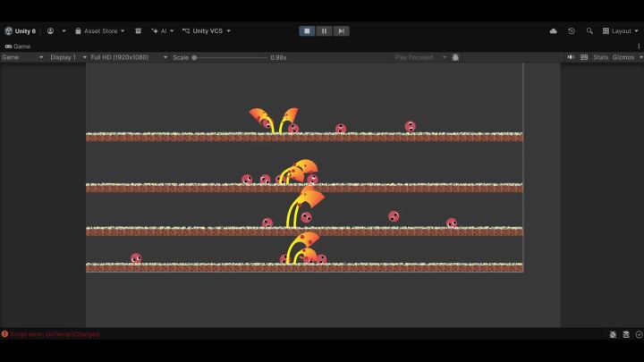
Task: Open the Unity Cloud icon
Action: point(554,31)
